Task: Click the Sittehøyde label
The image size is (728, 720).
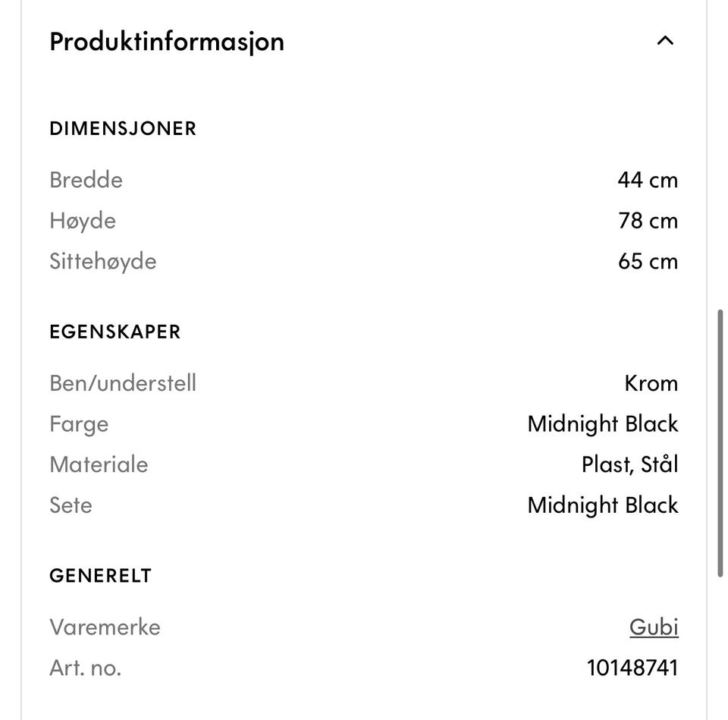Action: (x=102, y=262)
